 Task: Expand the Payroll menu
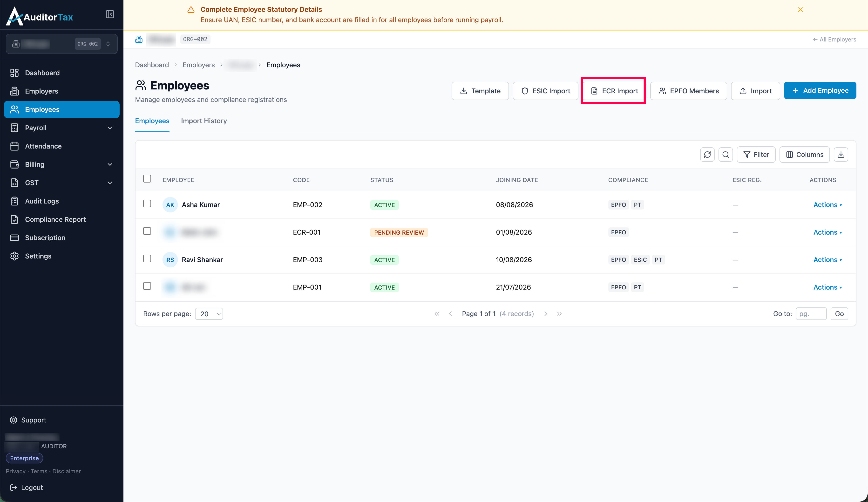point(62,128)
